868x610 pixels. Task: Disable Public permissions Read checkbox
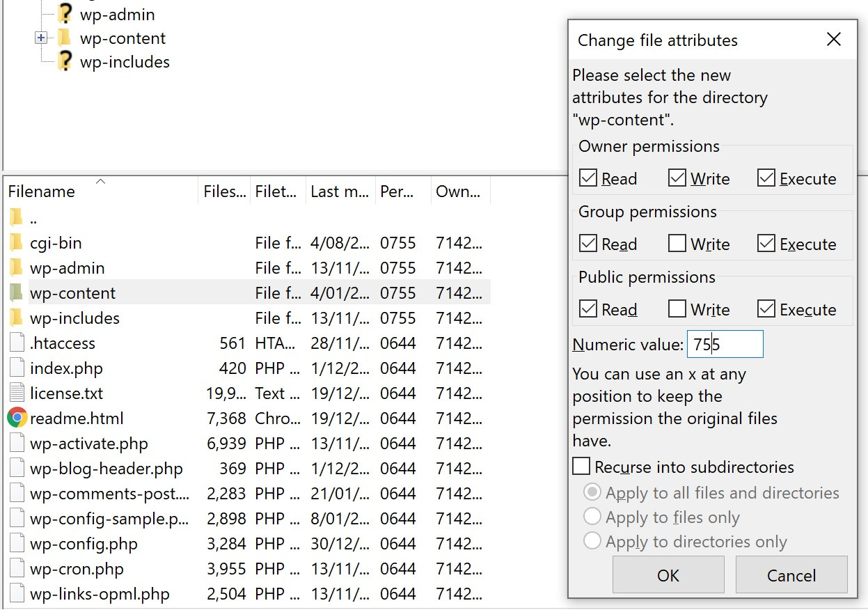(x=588, y=309)
